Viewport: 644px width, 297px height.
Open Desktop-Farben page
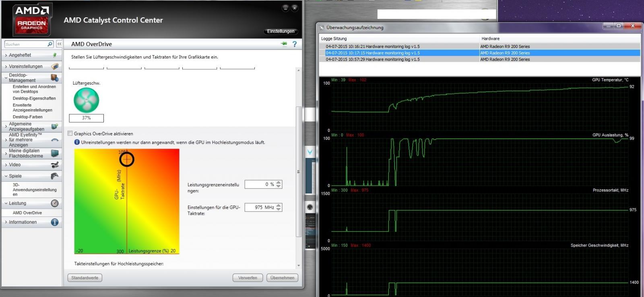[x=27, y=117]
